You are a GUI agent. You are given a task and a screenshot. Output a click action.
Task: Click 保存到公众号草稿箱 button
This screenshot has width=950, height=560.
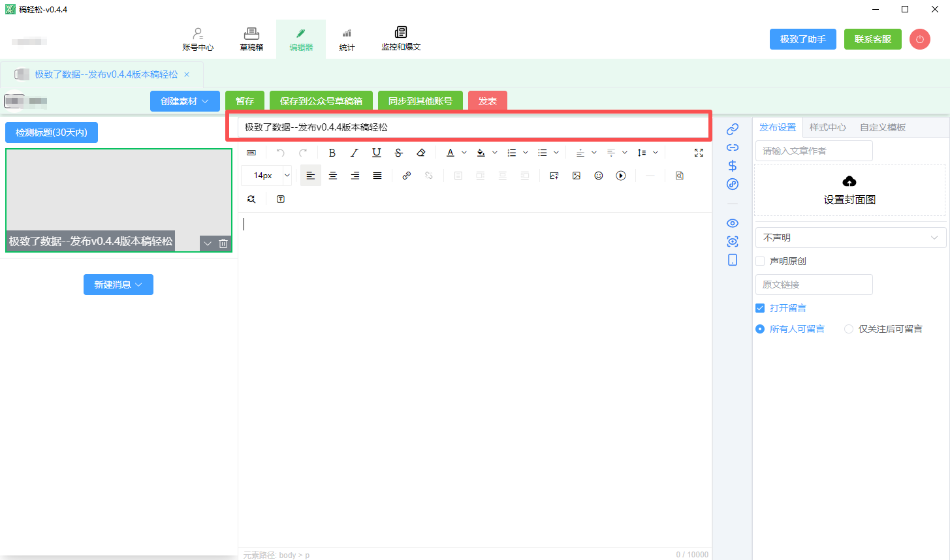[321, 101]
